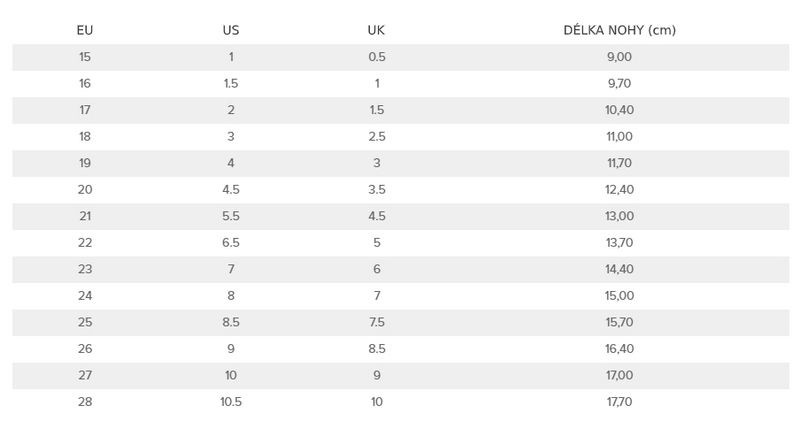Click the 17,00 foot length value
Screen dimensions: 800x421
point(619,375)
